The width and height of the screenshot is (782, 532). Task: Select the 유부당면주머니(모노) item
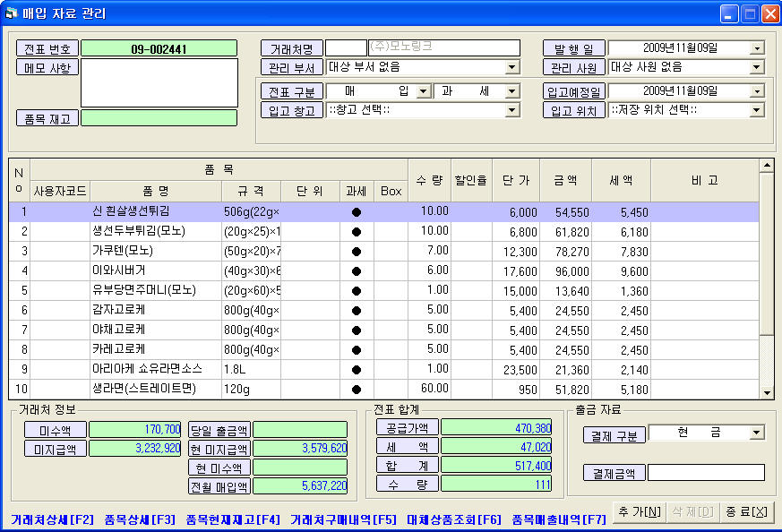pyautogui.click(x=383, y=291)
